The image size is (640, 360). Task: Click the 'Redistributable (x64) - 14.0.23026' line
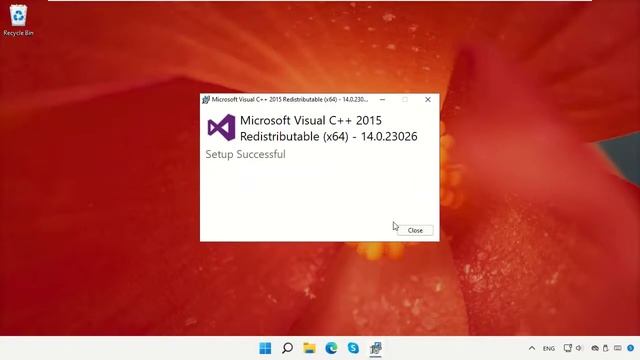[x=329, y=136]
